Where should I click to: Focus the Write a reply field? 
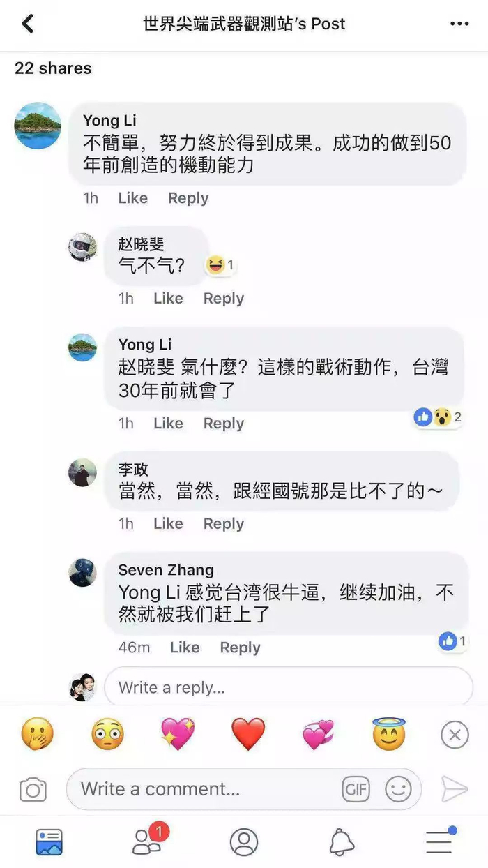(289, 687)
